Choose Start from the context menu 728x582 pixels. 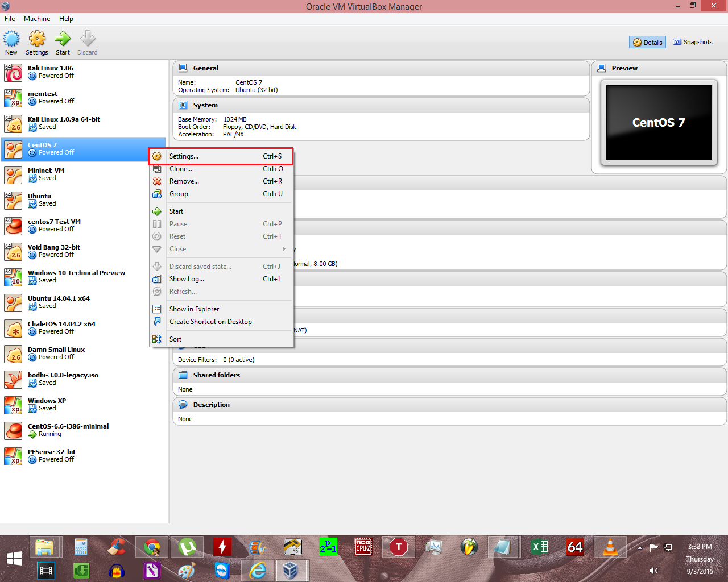click(221, 211)
